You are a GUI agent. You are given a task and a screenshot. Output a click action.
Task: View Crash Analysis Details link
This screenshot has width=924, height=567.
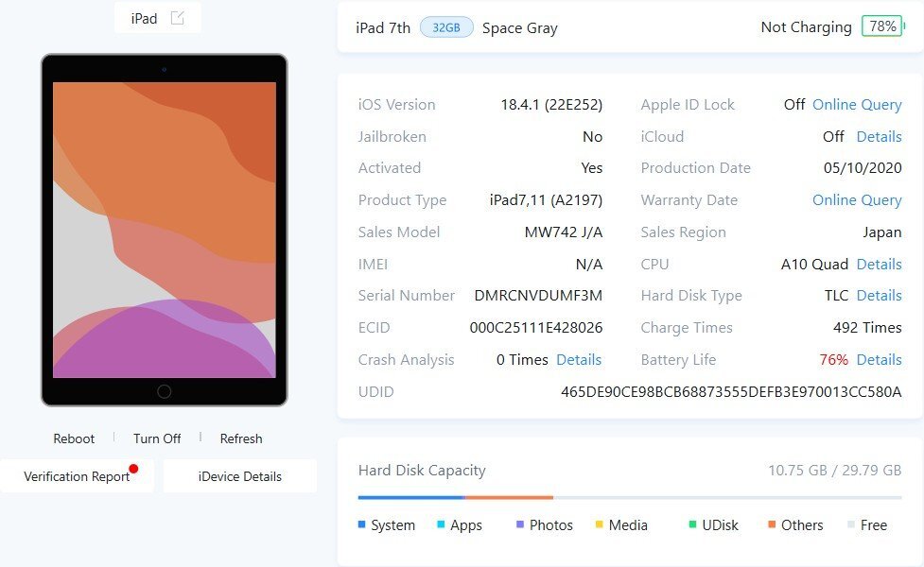pyautogui.click(x=579, y=360)
